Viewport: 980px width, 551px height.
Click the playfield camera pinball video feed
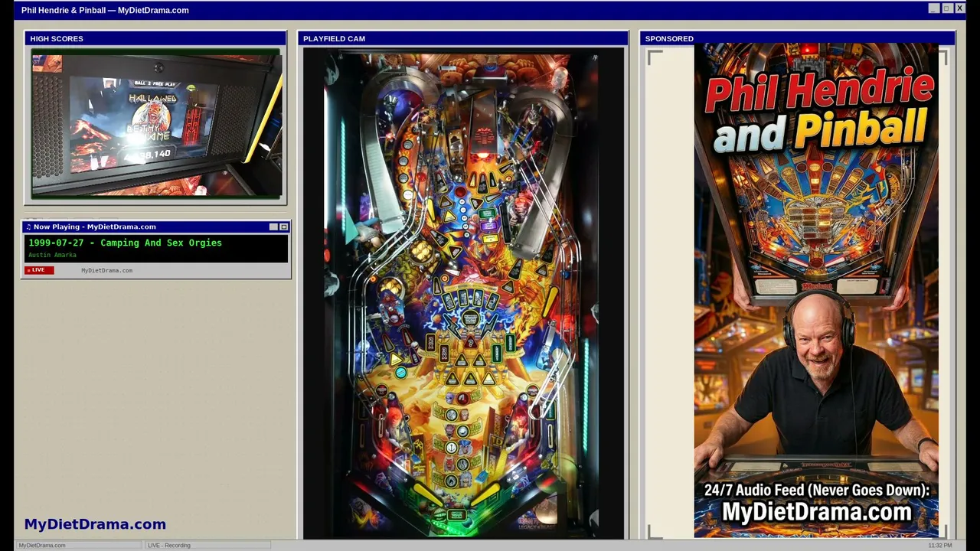[x=463, y=293]
